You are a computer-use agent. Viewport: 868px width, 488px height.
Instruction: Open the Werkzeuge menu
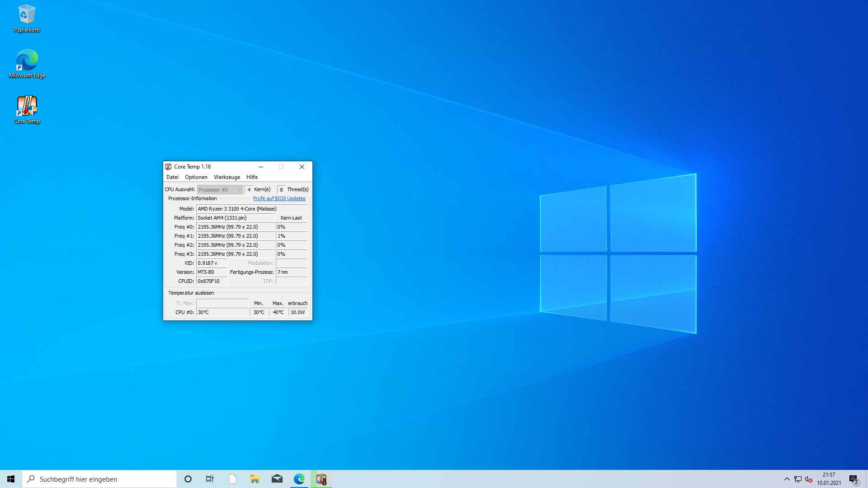click(226, 177)
